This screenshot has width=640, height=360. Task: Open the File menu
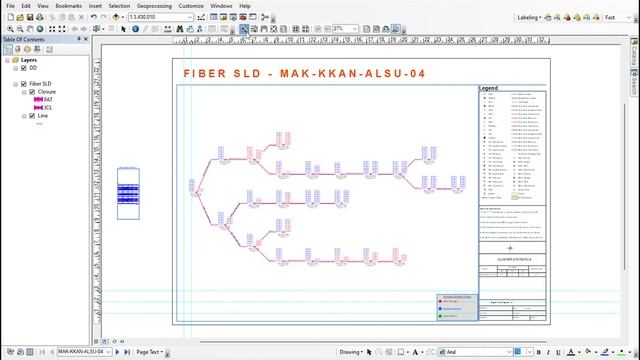click(x=11, y=6)
